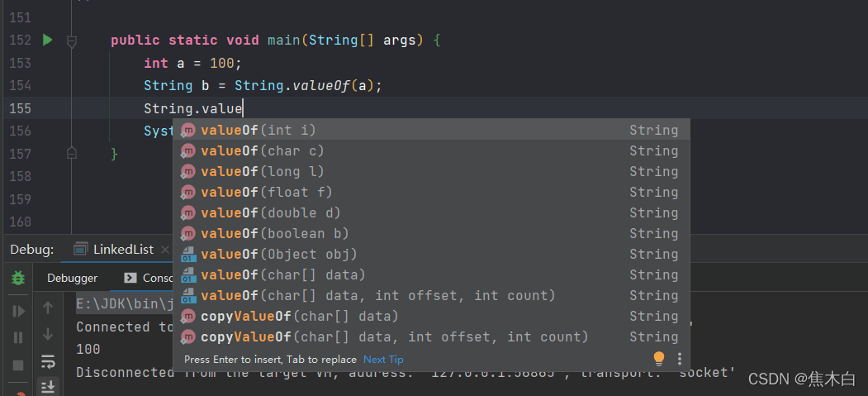Viewport: 868px width, 396px height.
Task: Click the lightbulb icon in completion popup
Action: [658, 359]
